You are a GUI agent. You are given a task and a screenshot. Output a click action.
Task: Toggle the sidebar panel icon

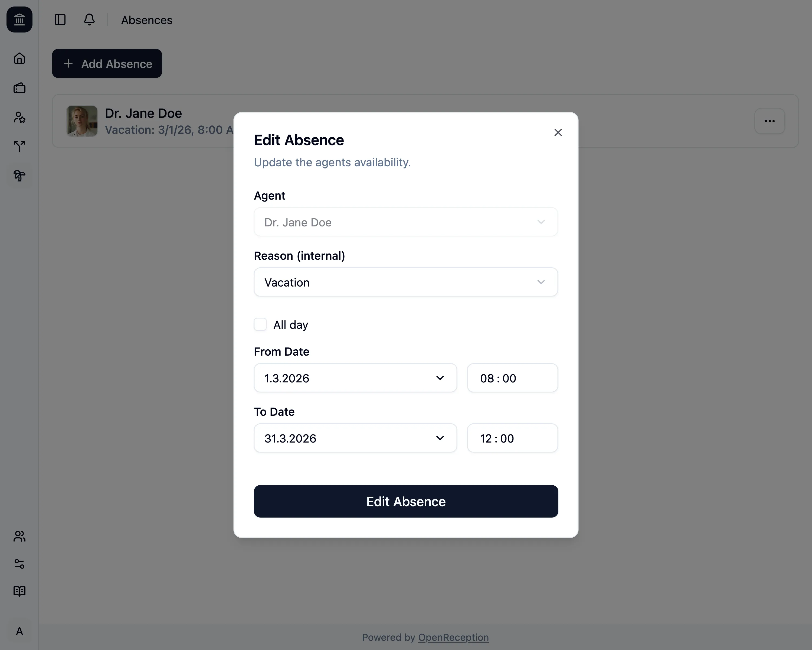pos(60,19)
